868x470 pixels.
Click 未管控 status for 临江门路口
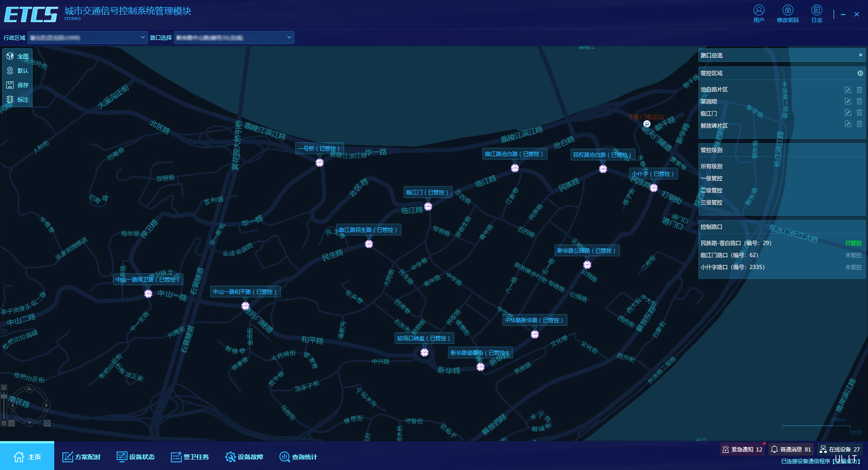[x=853, y=255]
